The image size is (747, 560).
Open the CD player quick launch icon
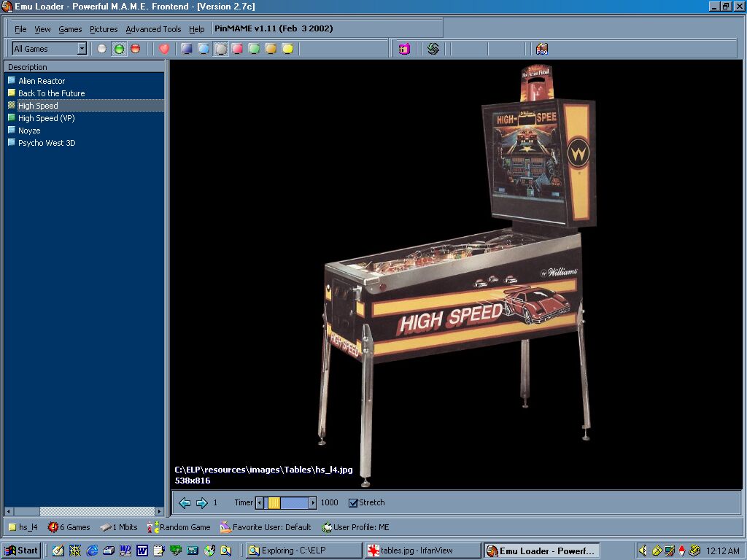pos(209,551)
